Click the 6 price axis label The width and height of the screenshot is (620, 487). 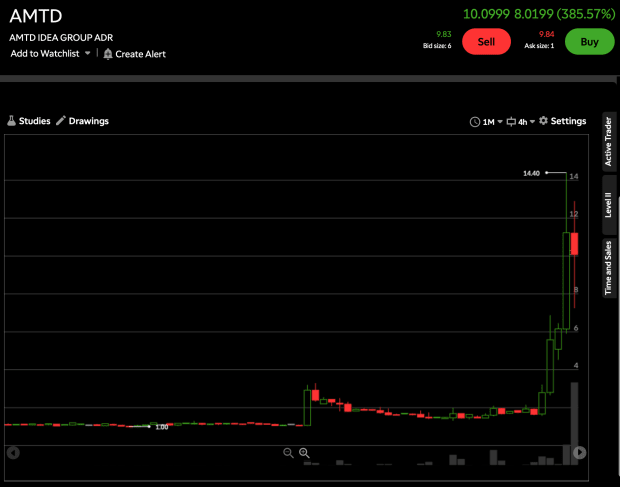[x=576, y=328]
